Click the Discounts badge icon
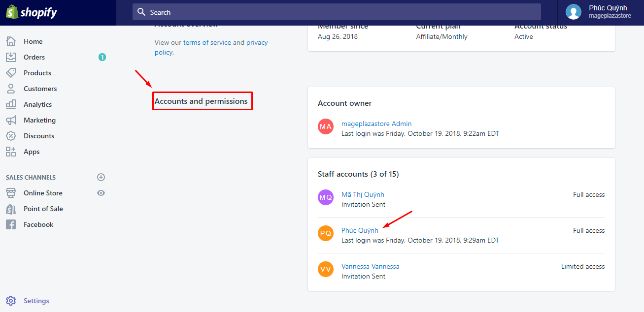644x312 pixels. (11, 136)
